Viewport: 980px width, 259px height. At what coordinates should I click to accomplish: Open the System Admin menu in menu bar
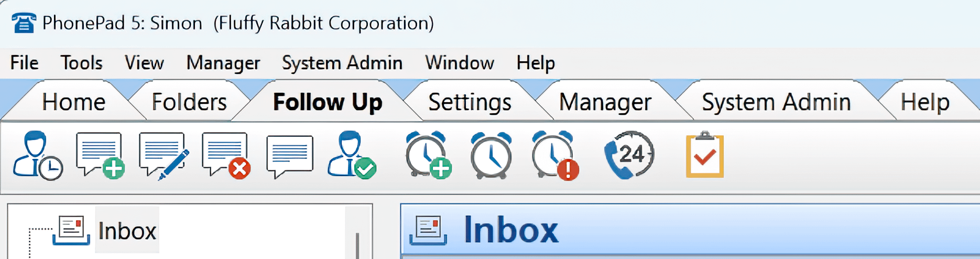point(342,63)
